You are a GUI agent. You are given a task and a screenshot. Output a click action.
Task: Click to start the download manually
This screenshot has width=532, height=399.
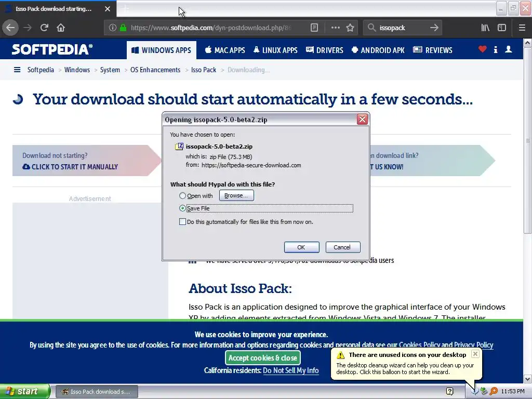click(x=70, y=167)
